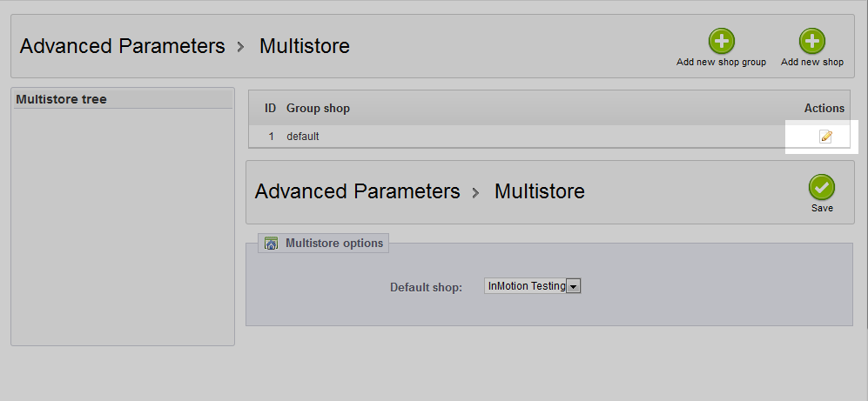Click the ID column header

[x=270, y=109]
